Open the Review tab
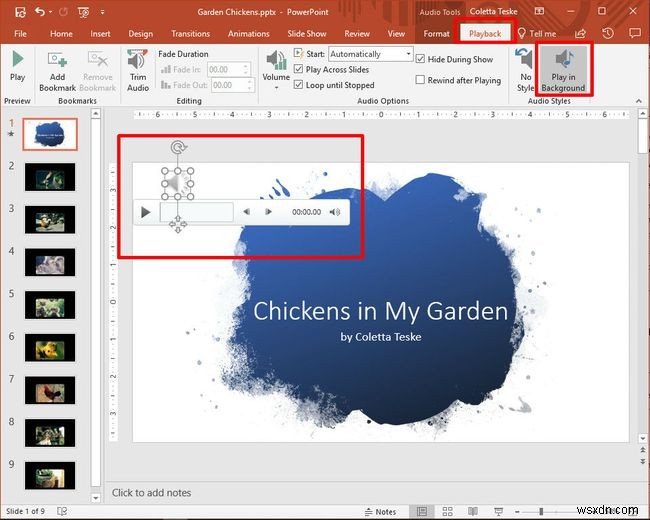 357,34
